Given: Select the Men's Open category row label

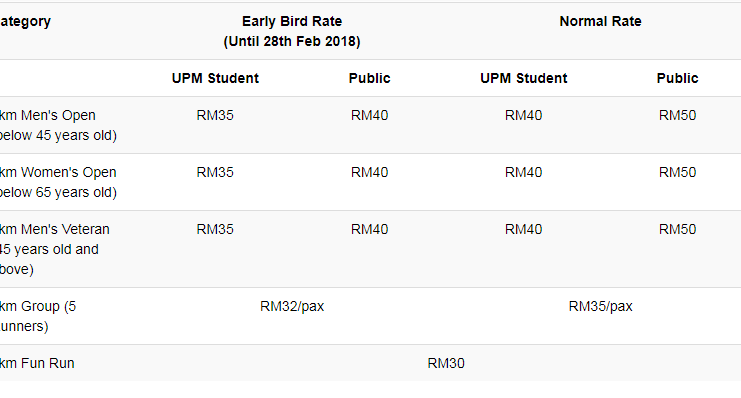Looking at the screenshot, I should click(58, 125).
